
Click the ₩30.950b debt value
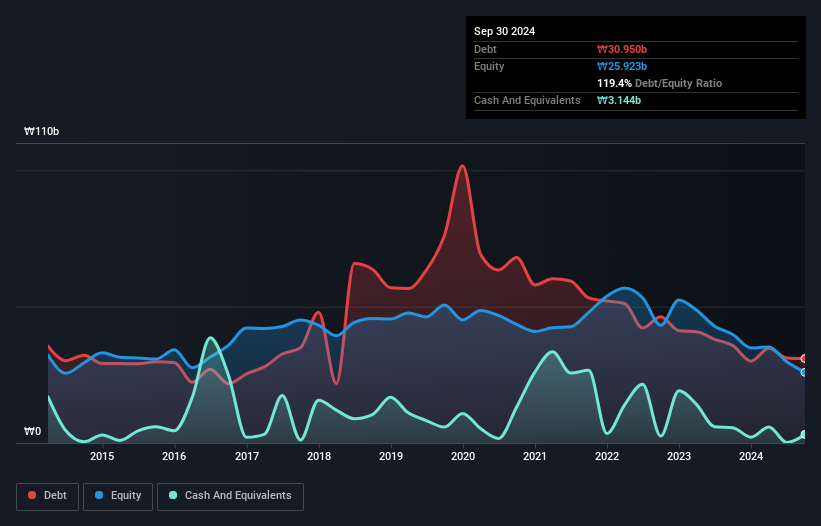pyautogui.click(x=622, y=49)
